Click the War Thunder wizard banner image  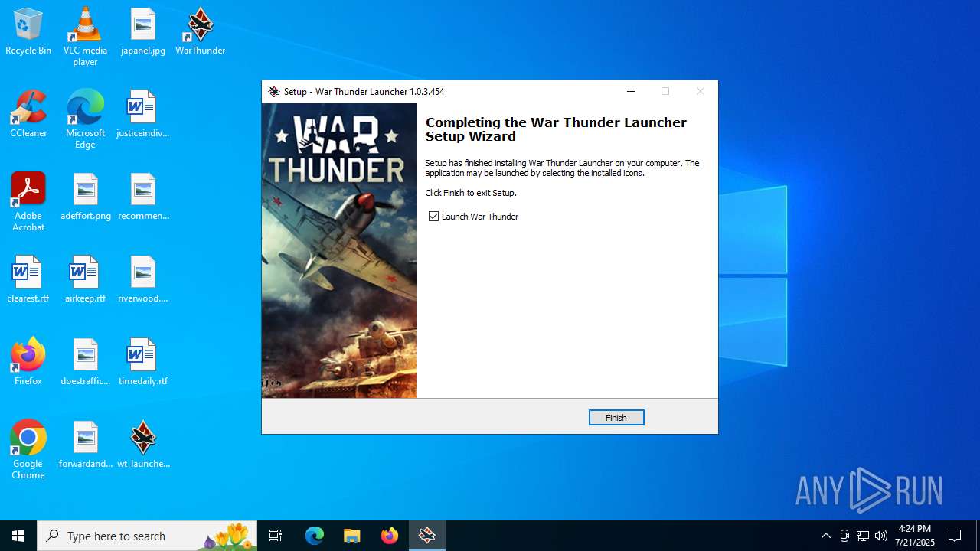point(339,251)
